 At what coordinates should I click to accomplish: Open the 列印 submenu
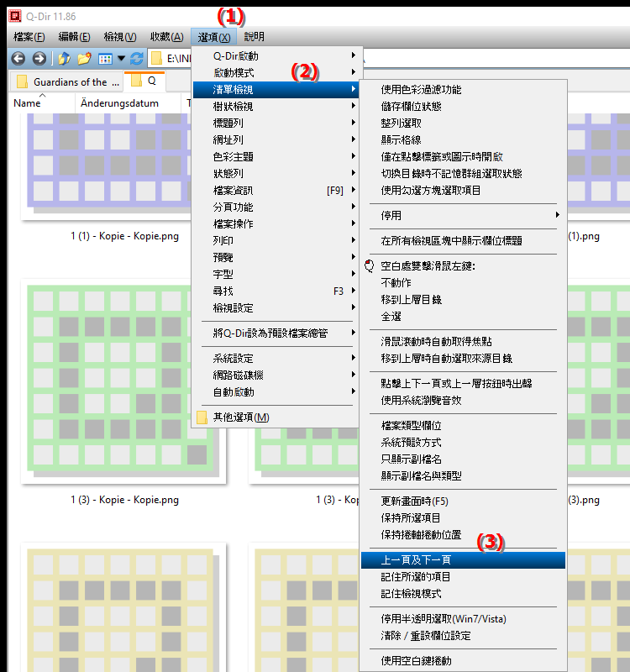coord(276,240)
